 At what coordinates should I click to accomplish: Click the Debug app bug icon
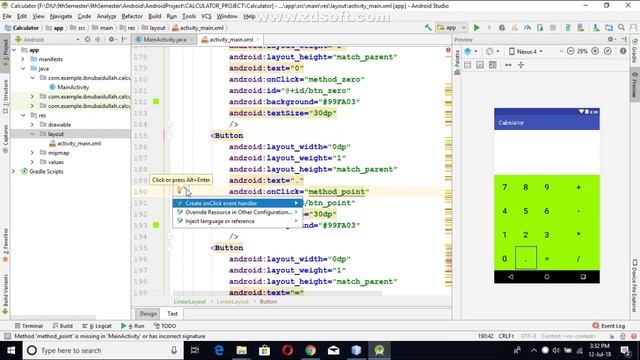click(502, 28)
